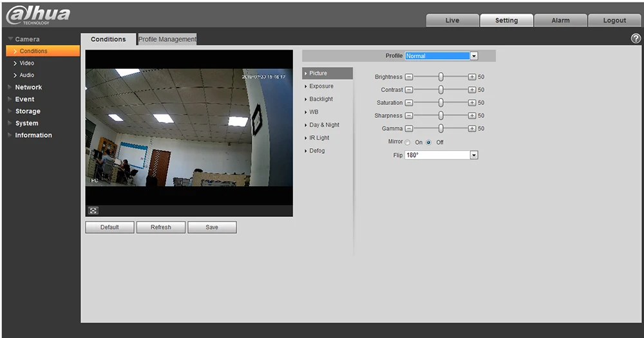
Task: Click the Save button
Action: coord(212,227)
